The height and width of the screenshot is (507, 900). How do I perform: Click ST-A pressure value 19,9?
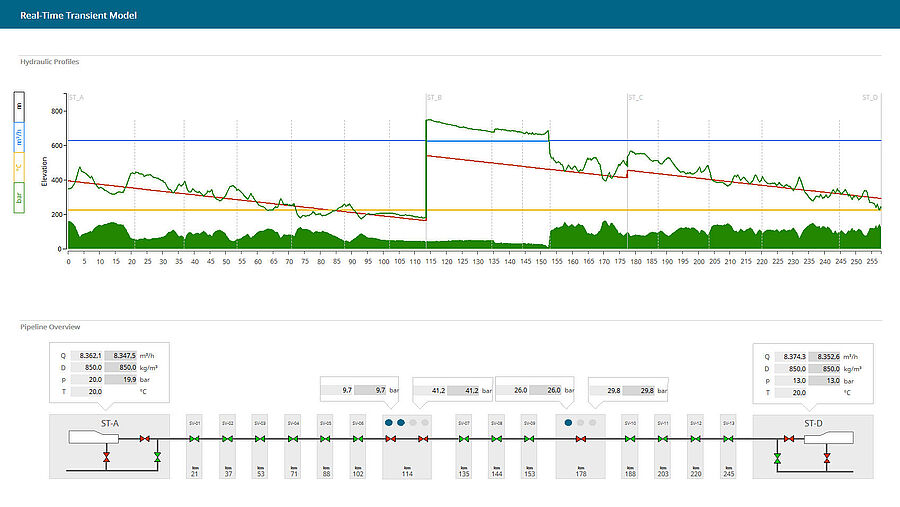[121, 380]
